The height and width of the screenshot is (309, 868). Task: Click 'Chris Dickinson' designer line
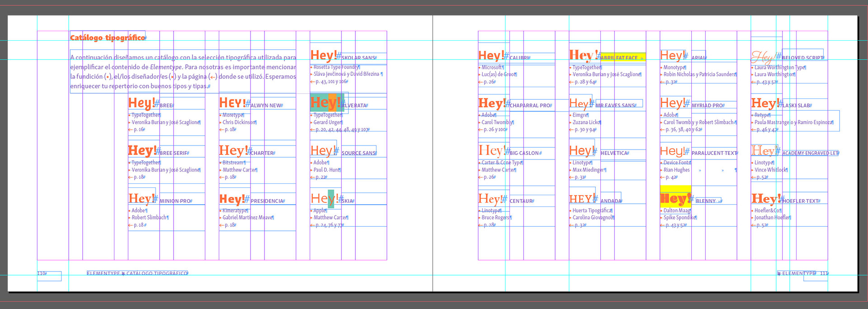click(x=239, y=122)
